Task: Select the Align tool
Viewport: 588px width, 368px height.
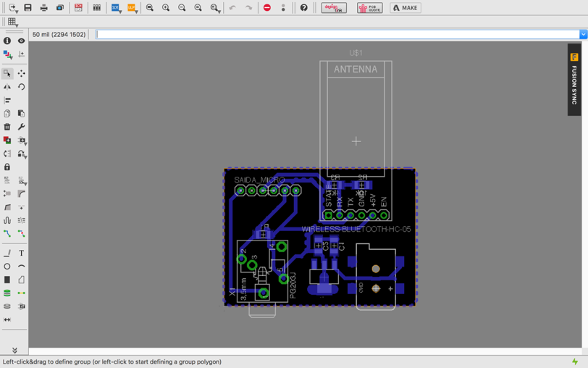Action: coord(7,100)
